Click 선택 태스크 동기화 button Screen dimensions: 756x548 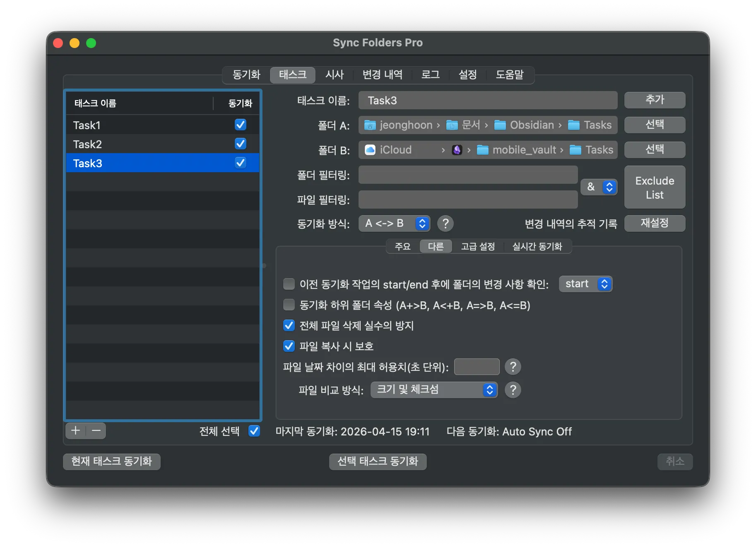[x=378, y=461]
